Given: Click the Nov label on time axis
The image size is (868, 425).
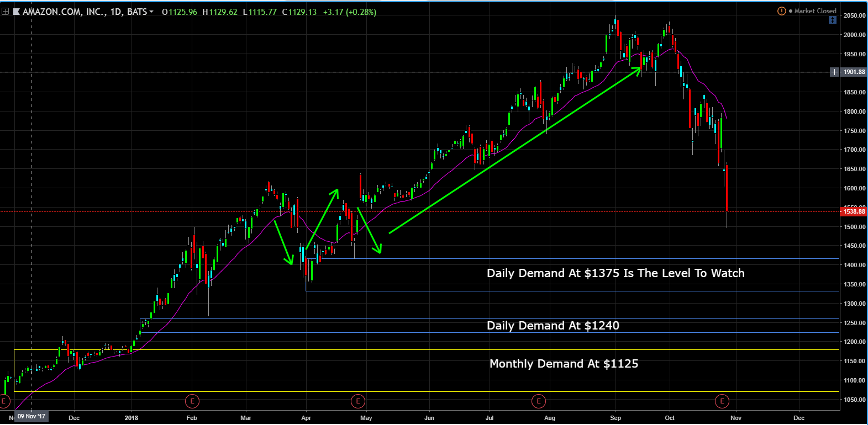Looking at the screenshot, I should 735,418.
